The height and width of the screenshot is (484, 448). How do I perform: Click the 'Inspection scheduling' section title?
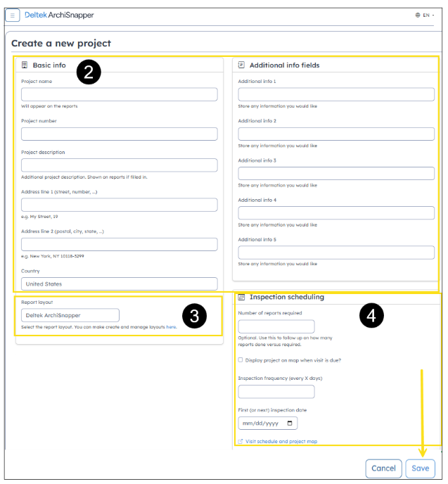[x=287, y=297]
